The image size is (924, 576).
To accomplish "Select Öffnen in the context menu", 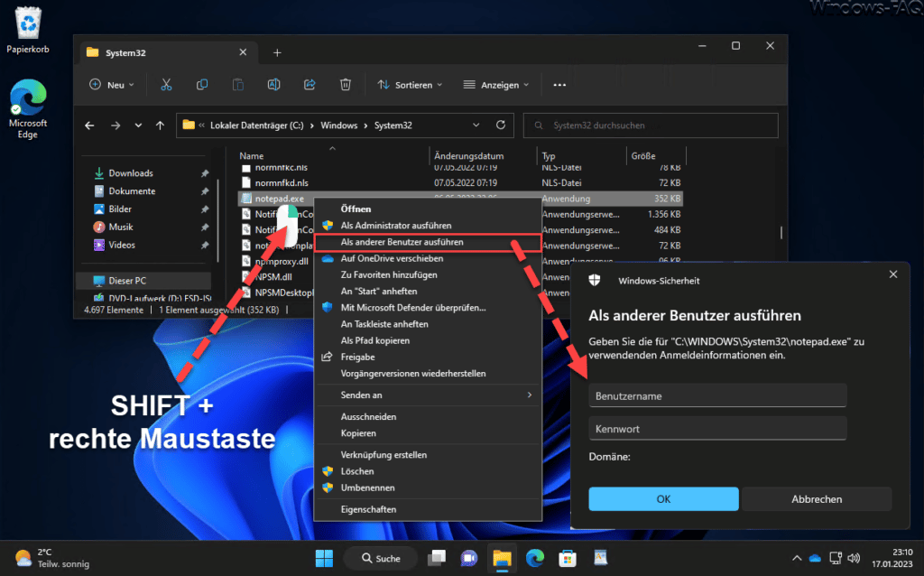I will [429, 209].
